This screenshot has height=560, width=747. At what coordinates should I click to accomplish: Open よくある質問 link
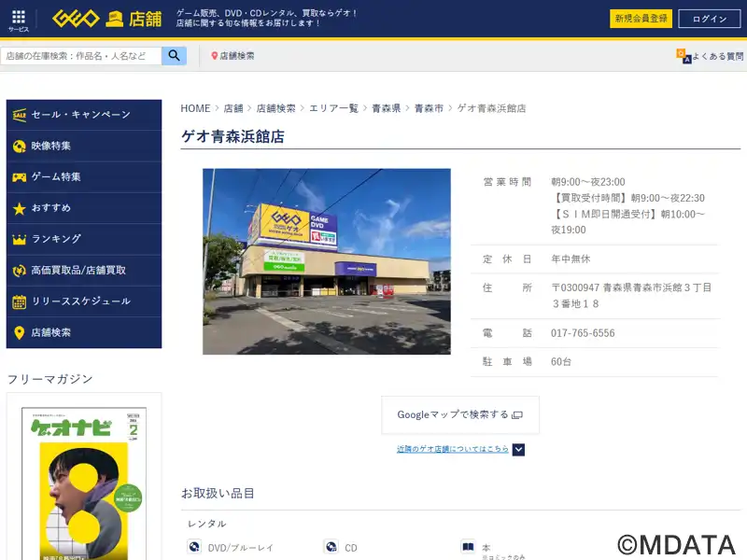(717, 56)
